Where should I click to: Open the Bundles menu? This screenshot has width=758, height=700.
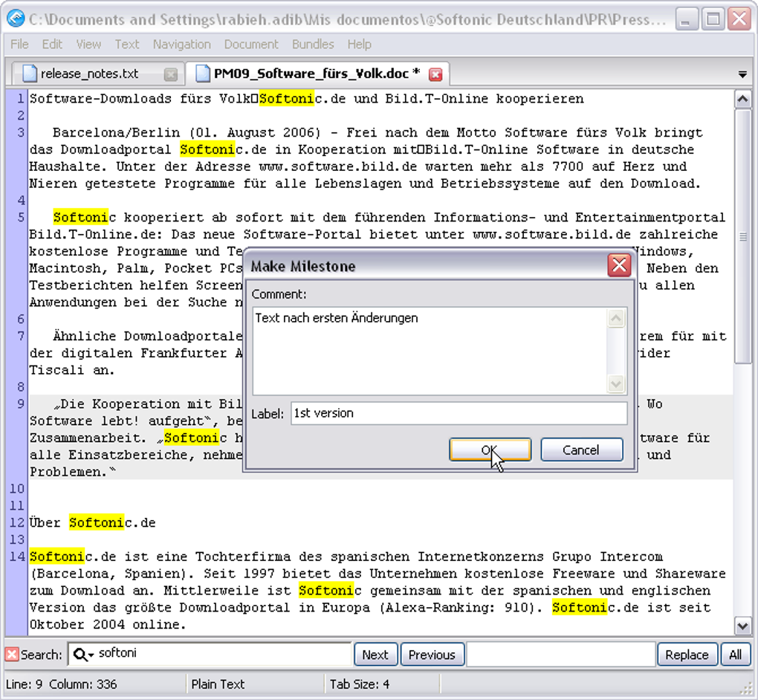pyautogui.click(x=313, y=45)
